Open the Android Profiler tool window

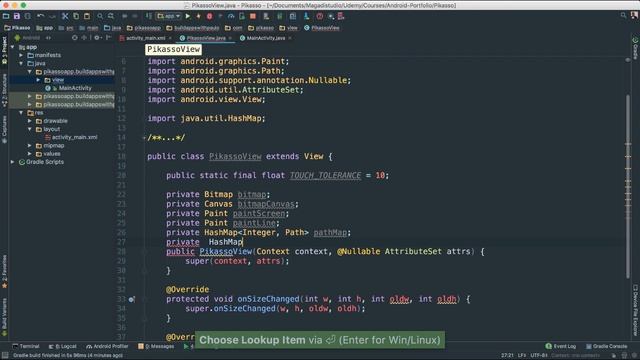107,346
